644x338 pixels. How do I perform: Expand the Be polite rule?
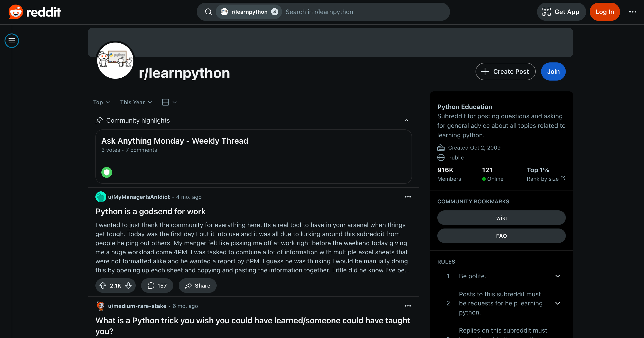tap(557, 276)
